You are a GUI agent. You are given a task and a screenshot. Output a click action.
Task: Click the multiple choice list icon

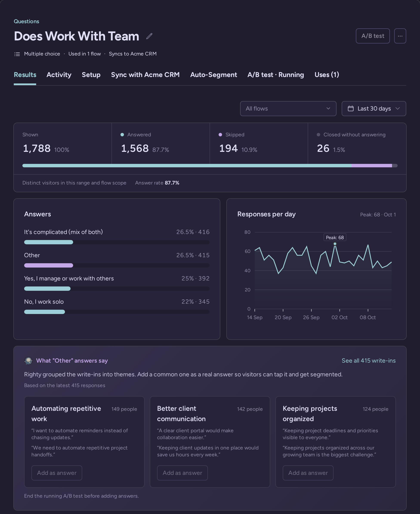[x=17, y=54]
